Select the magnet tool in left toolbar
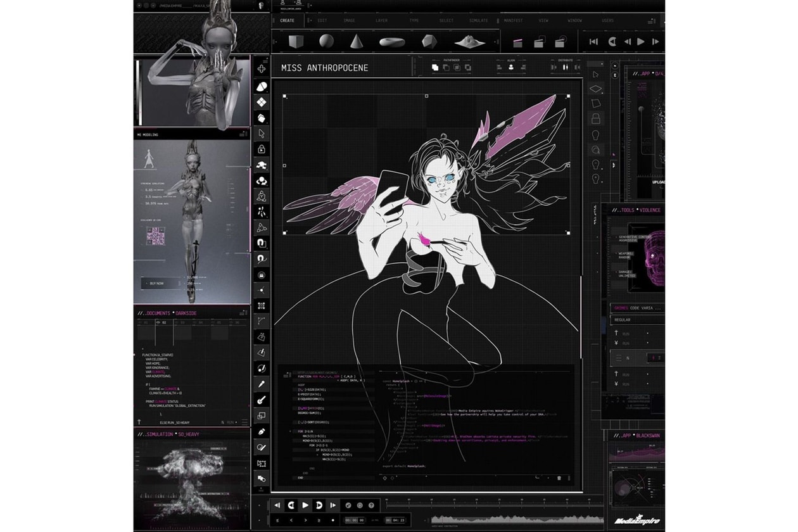798x532 pixels. [262, 243]
